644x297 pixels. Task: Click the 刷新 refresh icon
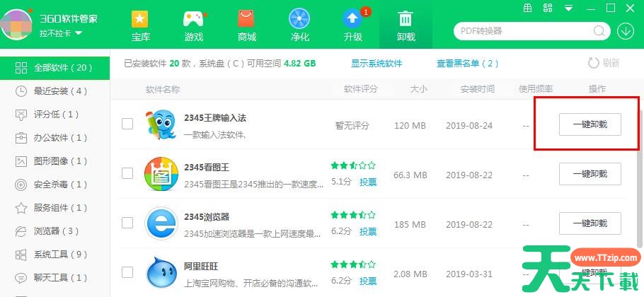593,63
